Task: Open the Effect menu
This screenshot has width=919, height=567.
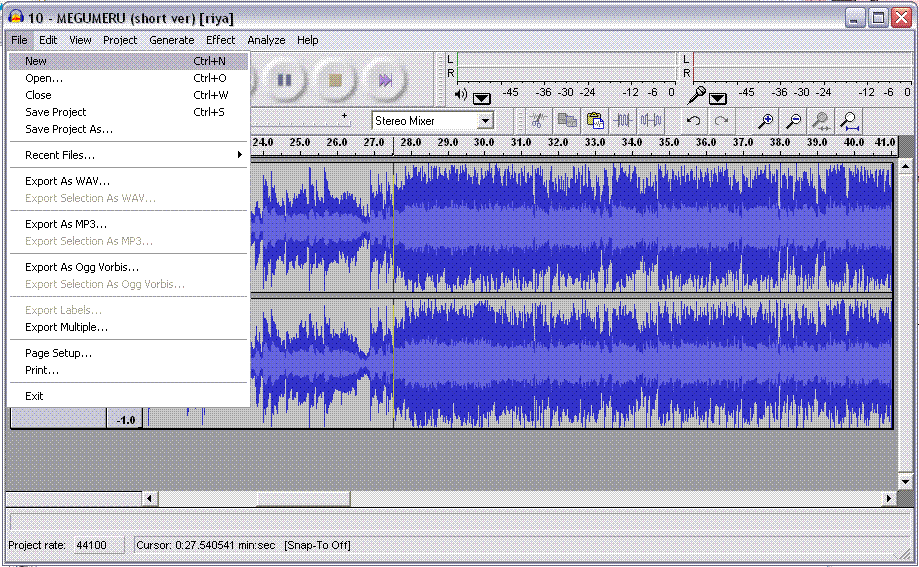Action: (220, 40)
